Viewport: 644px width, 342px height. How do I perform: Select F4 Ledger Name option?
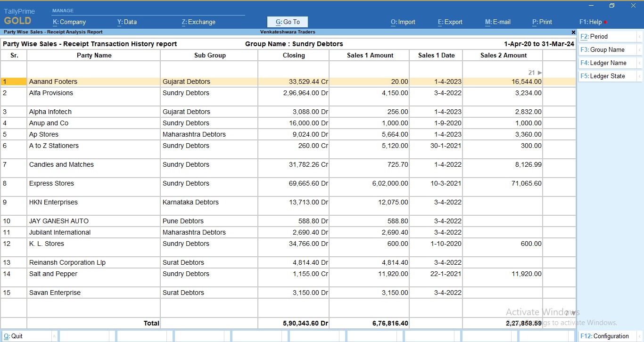coord(606,62)
